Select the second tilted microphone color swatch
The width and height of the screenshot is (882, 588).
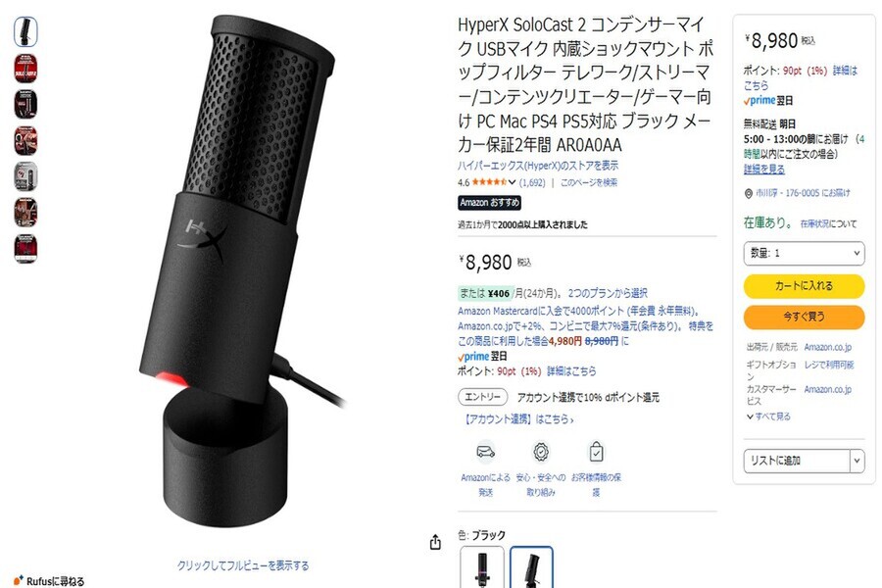[x=531, y=567]
